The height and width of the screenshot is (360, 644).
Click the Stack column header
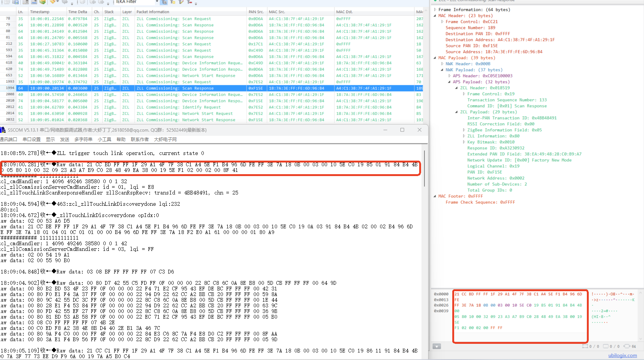click(x=112, y=12)
